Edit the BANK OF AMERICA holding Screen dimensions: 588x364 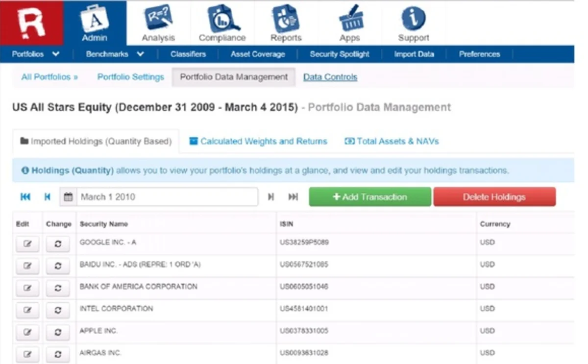[27, 288]
